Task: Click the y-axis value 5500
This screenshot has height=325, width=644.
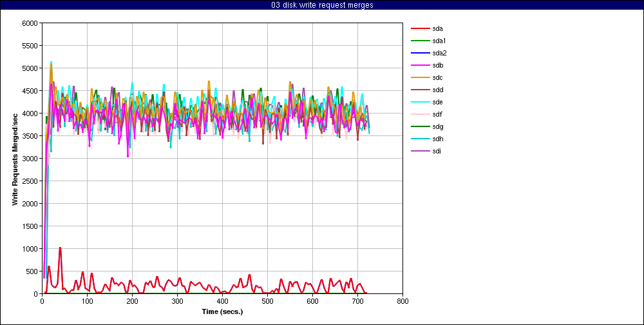Action: tap(31, 46)
